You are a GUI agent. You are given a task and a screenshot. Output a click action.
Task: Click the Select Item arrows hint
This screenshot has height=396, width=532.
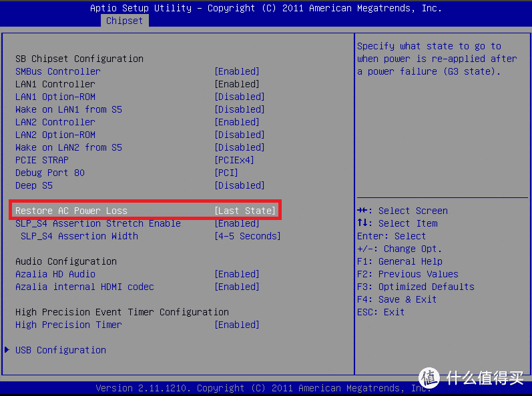pyautogui.click(x=397, y=223)
